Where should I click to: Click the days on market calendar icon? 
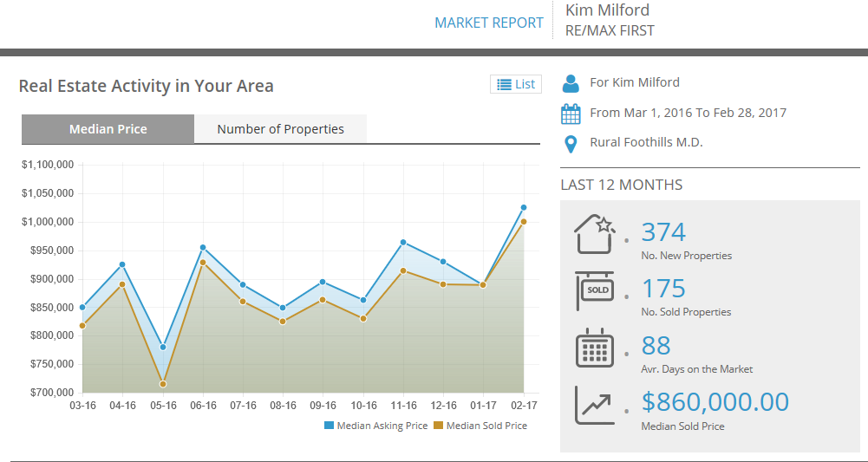coord(594,348)
